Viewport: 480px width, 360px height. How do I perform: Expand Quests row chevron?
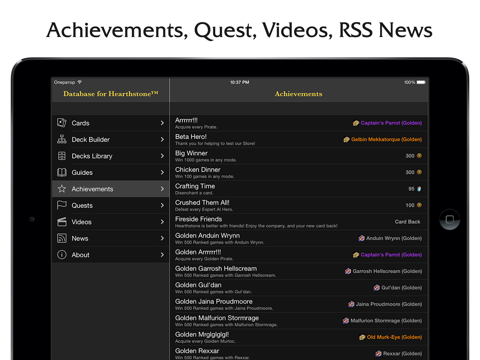162,205
